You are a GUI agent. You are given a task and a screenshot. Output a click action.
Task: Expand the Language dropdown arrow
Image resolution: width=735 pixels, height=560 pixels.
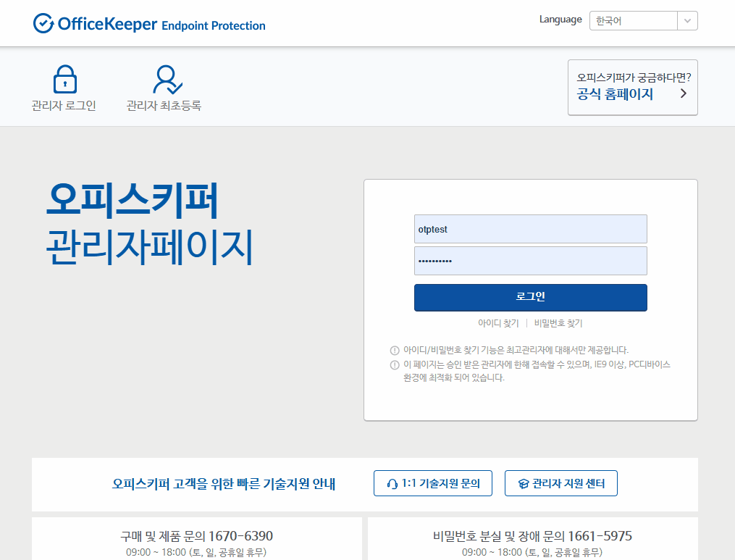coord(687,21)
